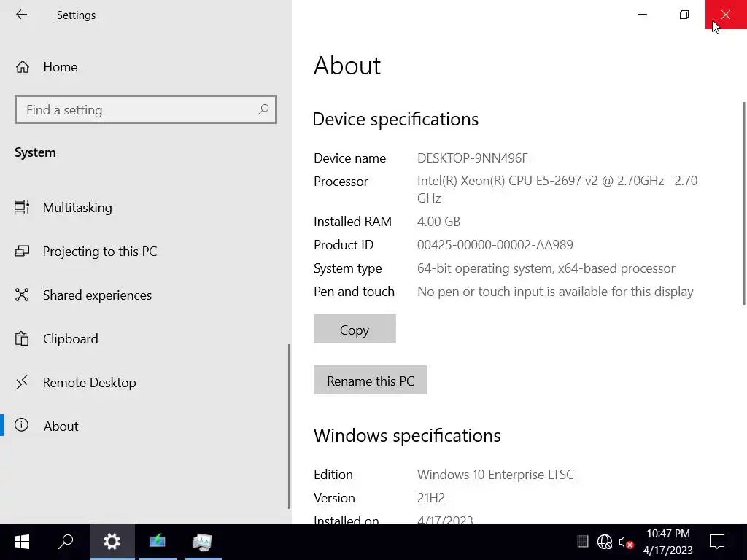The height and width of the screenshot is (560, 747).
Task: Click Product ID 00425-00000-00002-AA989
Action: pyautogui.click(x=495, y=245)
